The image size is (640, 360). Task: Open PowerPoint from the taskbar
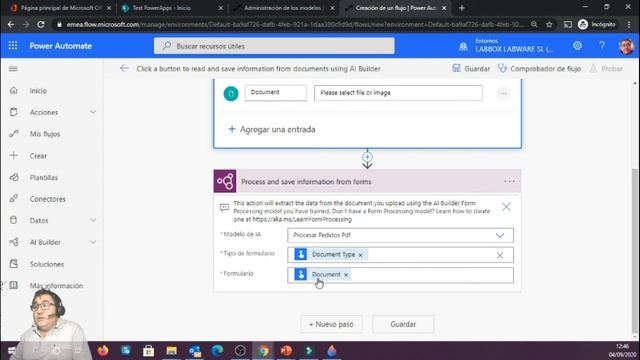point(286,351)
